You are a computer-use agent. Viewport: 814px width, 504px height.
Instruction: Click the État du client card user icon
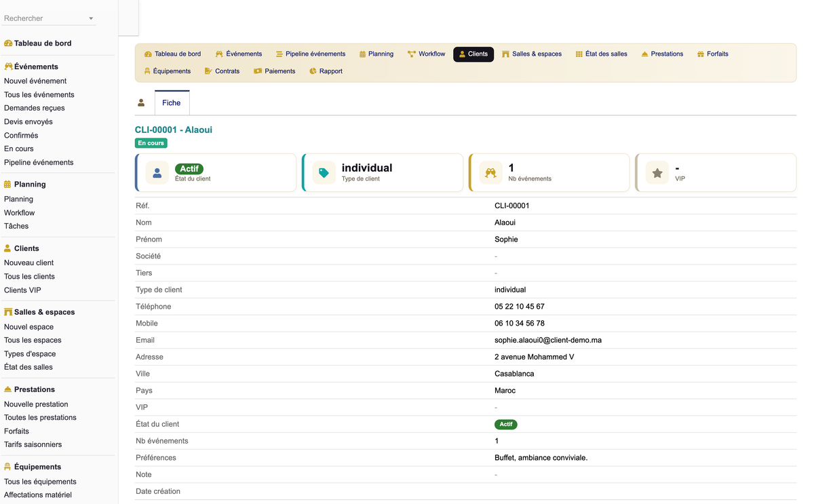pos(157,173)
